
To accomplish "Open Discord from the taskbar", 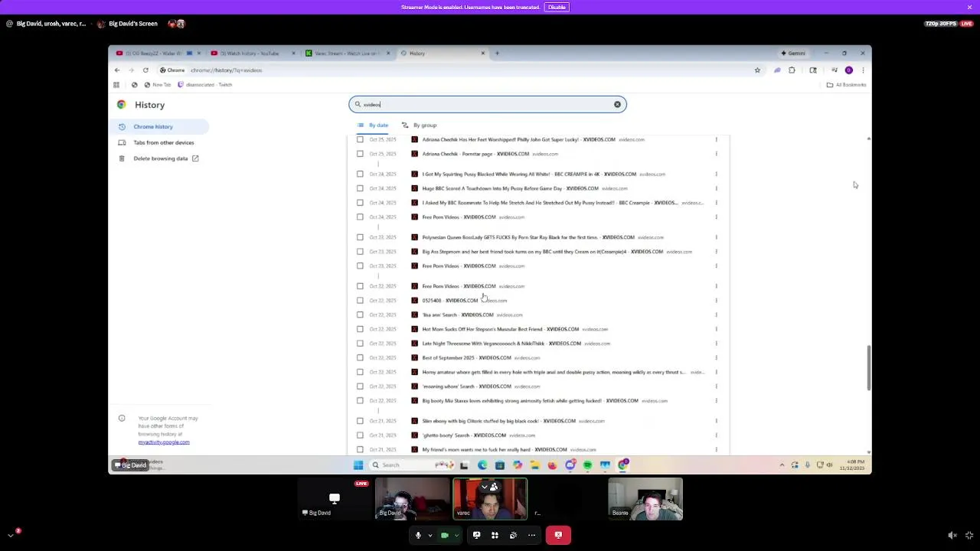I will [570, 465].
